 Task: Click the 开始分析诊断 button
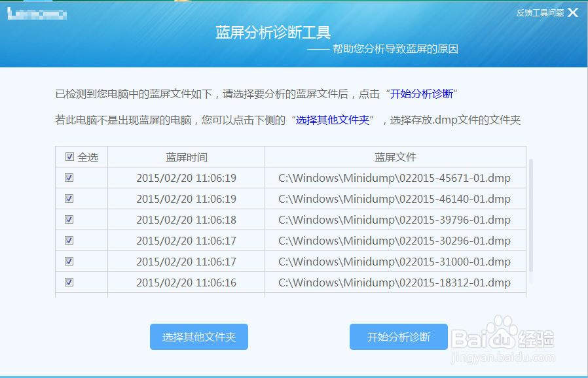point(398,336)
